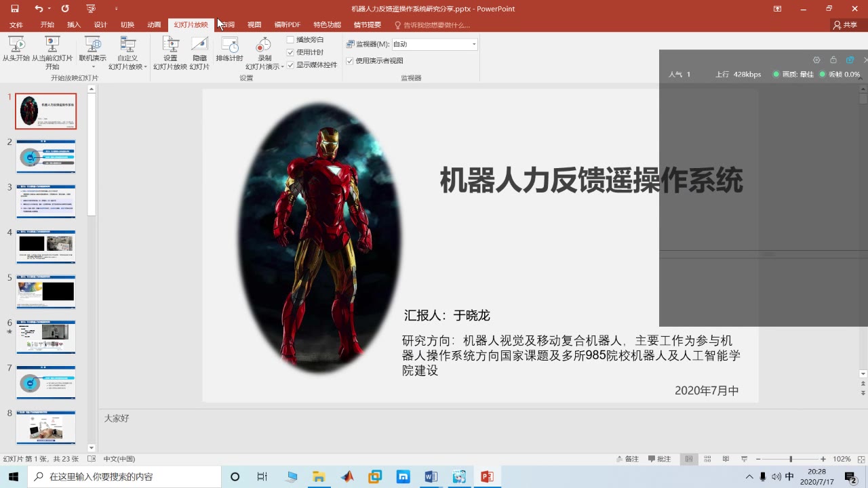This screenshot has width=868, height=488.
Task: Open the 文件 File tab
Action: (x=16, y=25)
